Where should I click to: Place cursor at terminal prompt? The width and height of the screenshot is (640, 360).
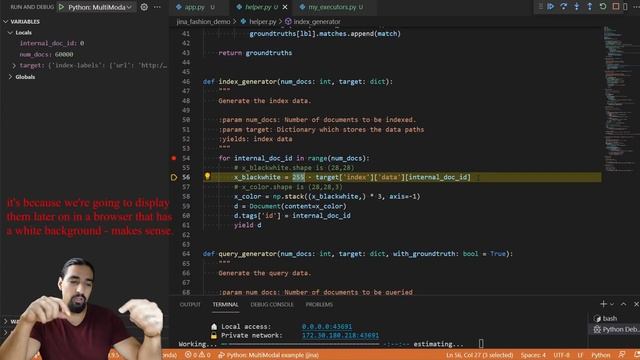coord(481,344)
